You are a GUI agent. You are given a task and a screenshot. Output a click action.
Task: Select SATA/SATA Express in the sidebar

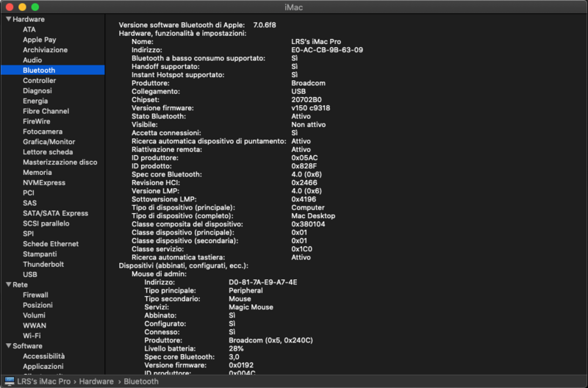coord(56,213)
